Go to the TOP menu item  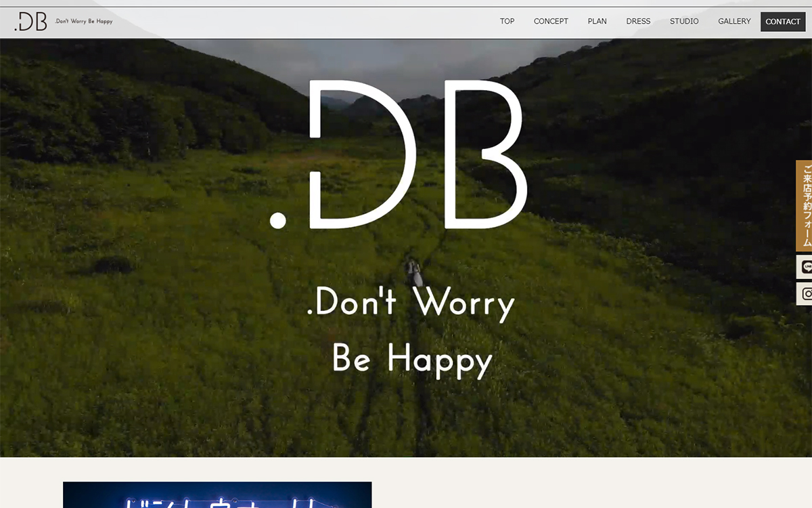(507, 22)
